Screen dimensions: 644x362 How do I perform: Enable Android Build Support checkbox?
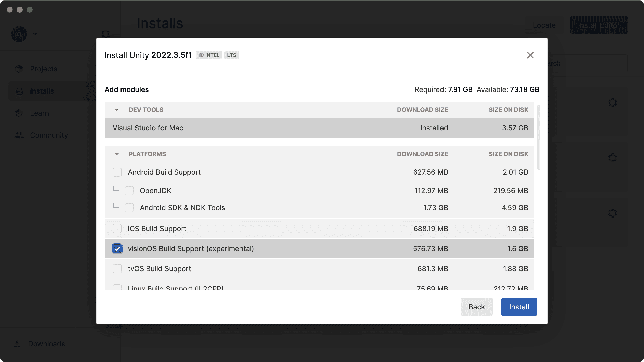click(x=117, y=172)
